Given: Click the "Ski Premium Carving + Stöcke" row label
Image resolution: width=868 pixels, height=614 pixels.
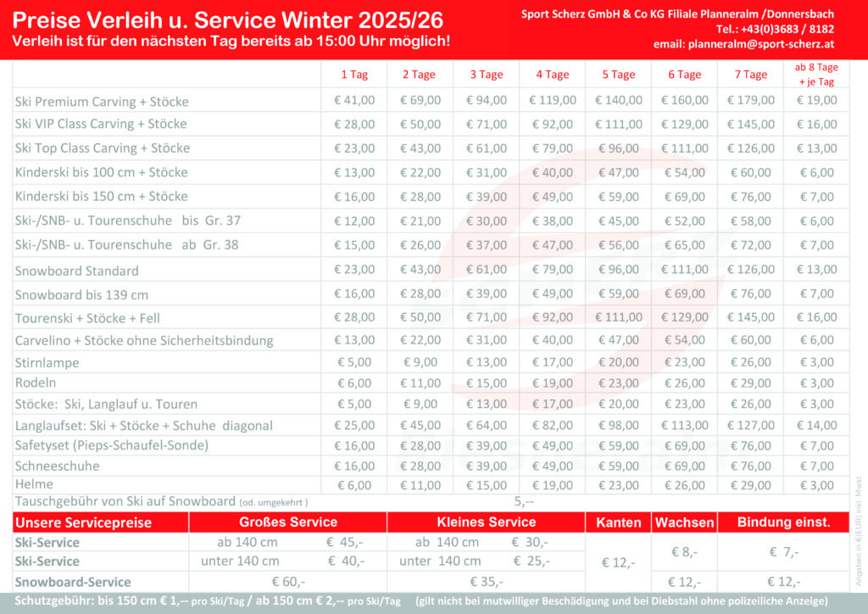Looking at the screenshot, I should pos(102,102).
